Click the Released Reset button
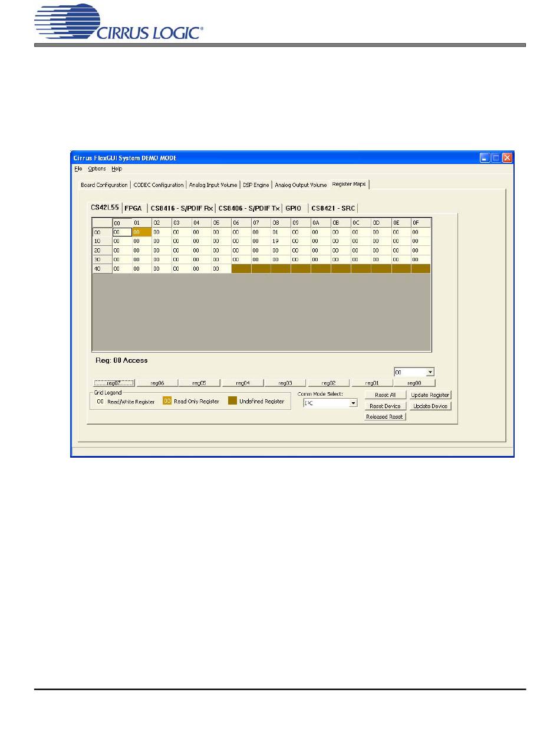This screenshot has height=736, width=560. [x=386, y=416]
